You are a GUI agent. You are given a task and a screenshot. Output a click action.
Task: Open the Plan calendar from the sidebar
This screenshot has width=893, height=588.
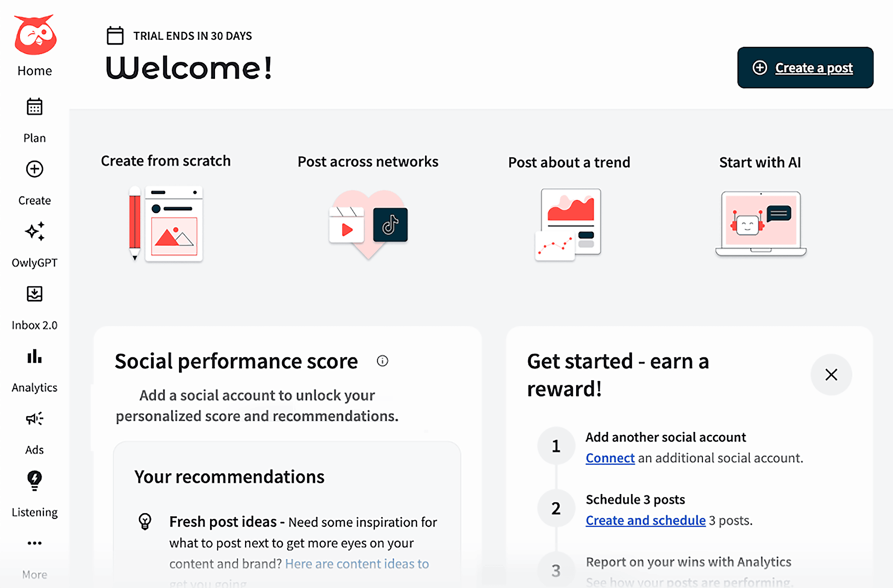[34, 120]
